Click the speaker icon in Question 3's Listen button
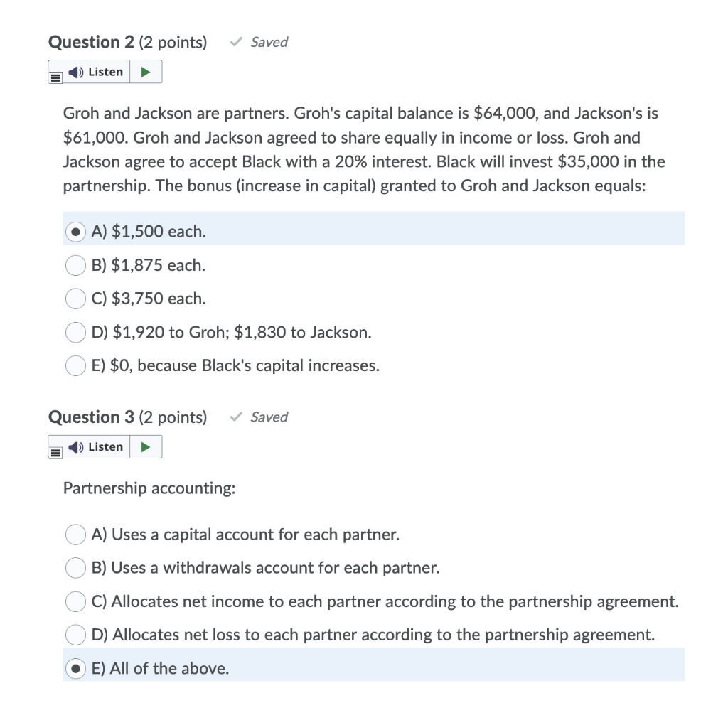This screenshot has width=728, height=703. coord(75,446)
